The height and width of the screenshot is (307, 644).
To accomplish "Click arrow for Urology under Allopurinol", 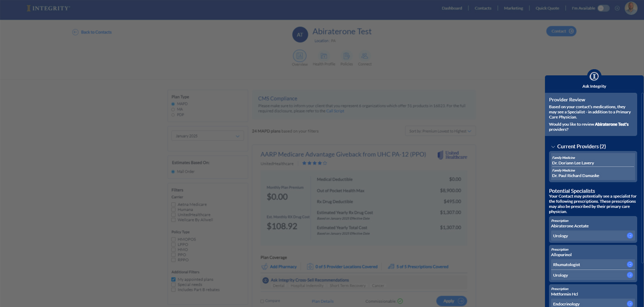I will [630, 275].
